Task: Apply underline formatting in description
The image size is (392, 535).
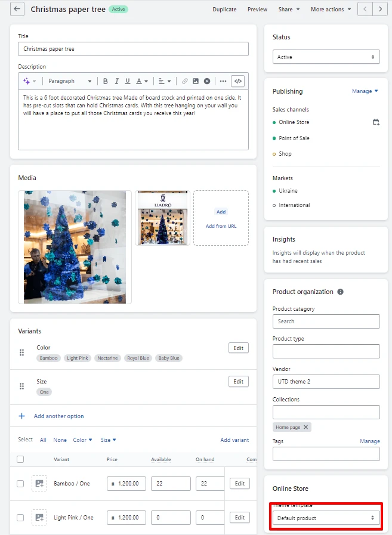Action: [x=127, y=81]
